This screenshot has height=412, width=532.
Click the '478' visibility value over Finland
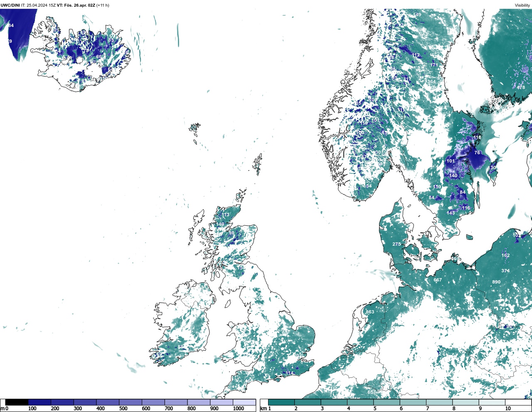pos(521,87)
